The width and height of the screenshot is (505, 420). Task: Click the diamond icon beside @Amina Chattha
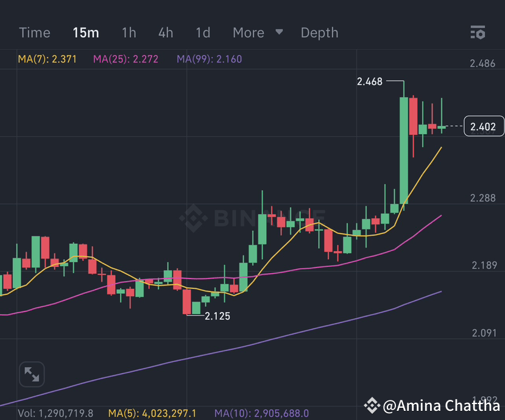[372, 405]
